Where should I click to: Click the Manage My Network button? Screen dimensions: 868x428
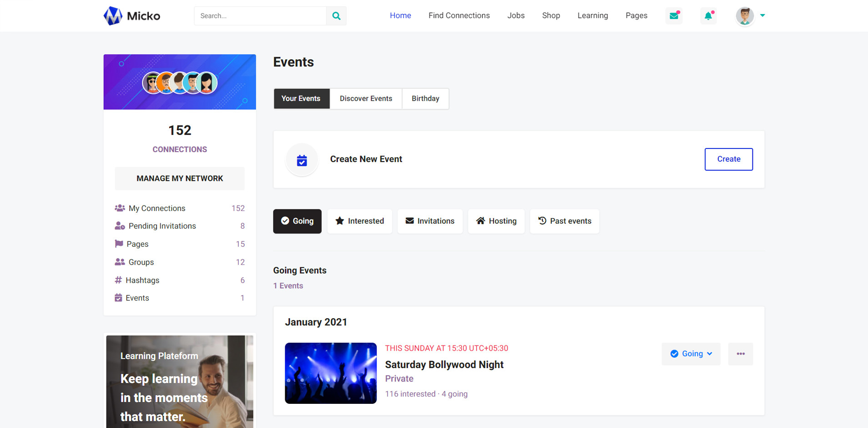[x=180, y=178]
